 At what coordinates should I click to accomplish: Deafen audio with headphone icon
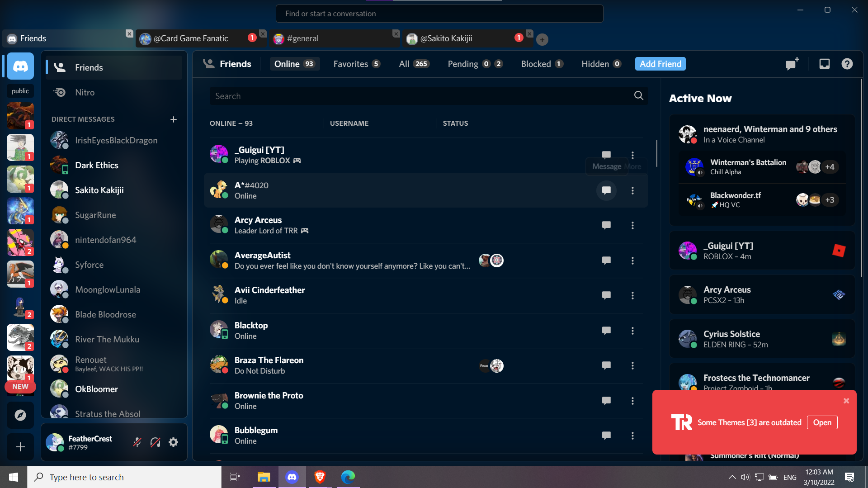pos(155,442)
